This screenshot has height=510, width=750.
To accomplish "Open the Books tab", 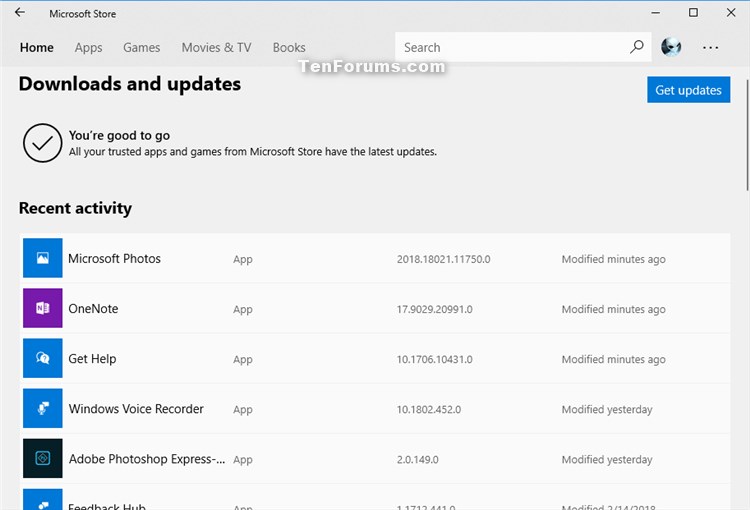I will 289,47.
